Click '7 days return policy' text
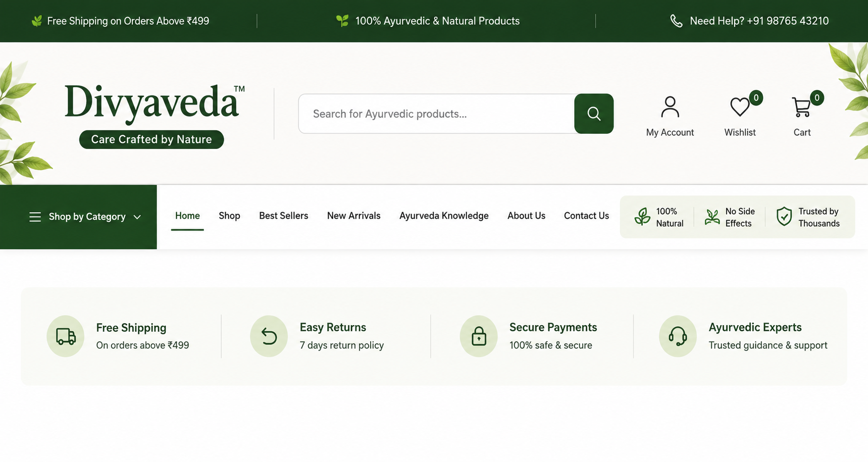 [342, 345]
